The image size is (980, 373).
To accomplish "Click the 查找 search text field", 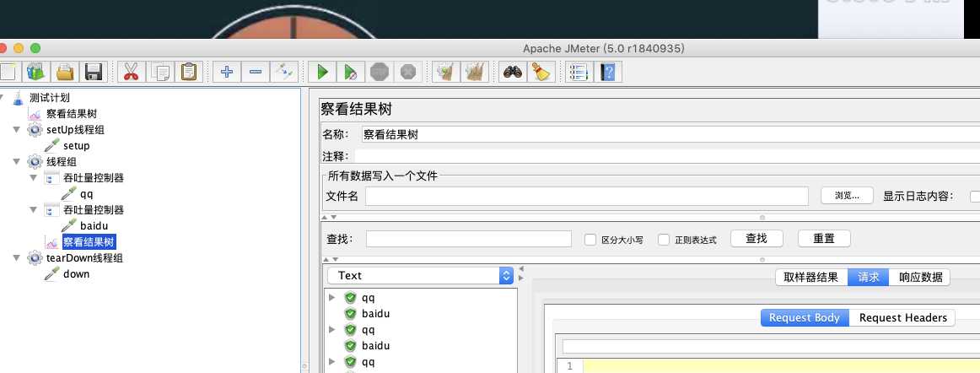I will point(469,239).
